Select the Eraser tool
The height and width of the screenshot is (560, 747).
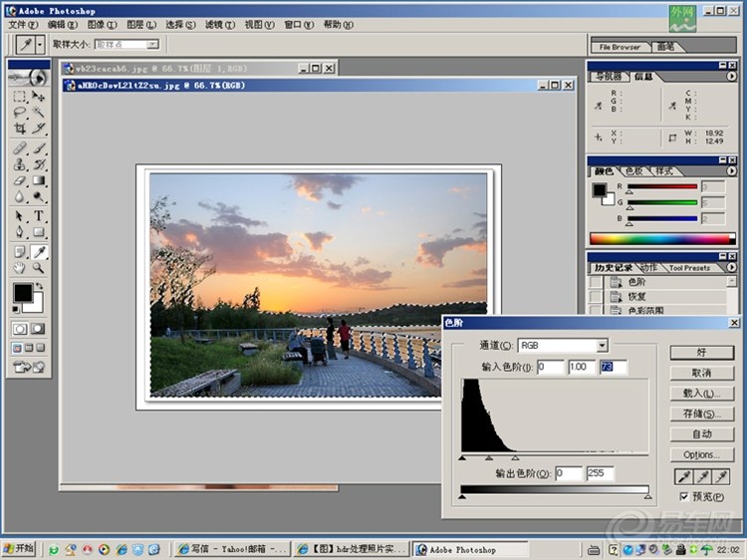tap(20, 180)
